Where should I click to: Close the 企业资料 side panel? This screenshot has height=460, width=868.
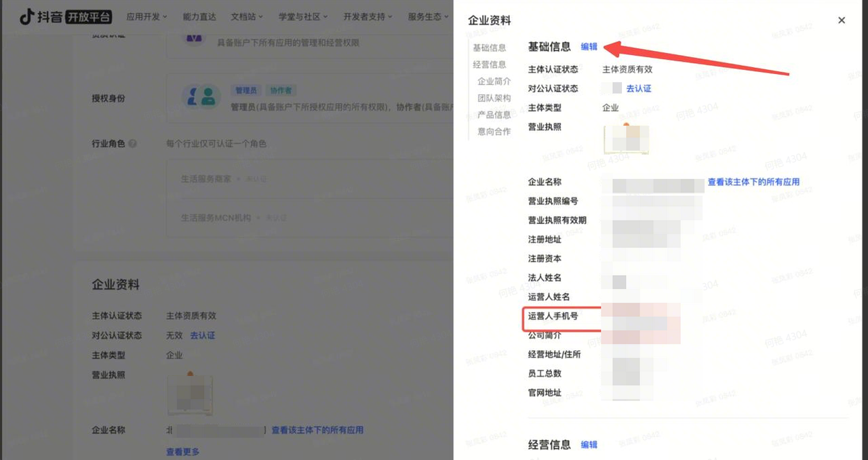click(842, 20)
